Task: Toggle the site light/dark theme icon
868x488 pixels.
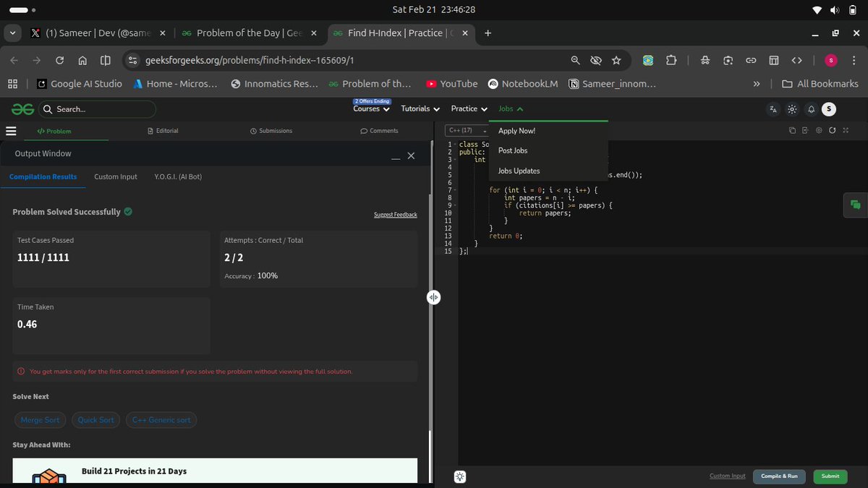Action: [792, 109]
